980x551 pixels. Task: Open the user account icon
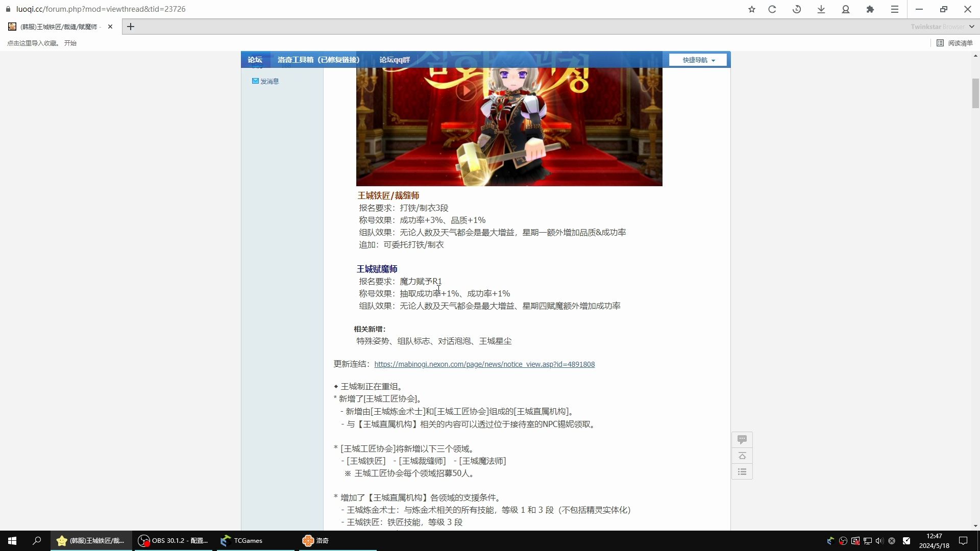(846, 9)
